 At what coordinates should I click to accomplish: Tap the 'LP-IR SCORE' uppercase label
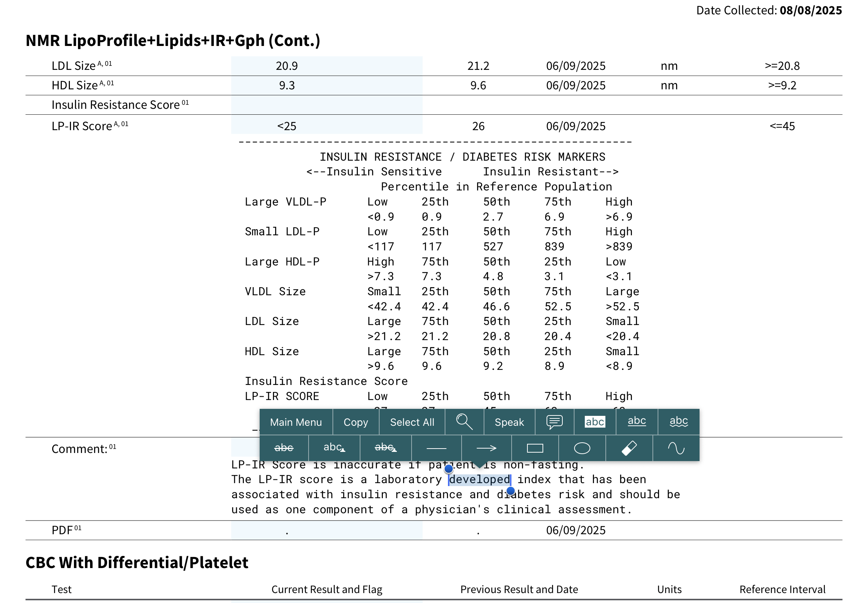tap(282, 396)
